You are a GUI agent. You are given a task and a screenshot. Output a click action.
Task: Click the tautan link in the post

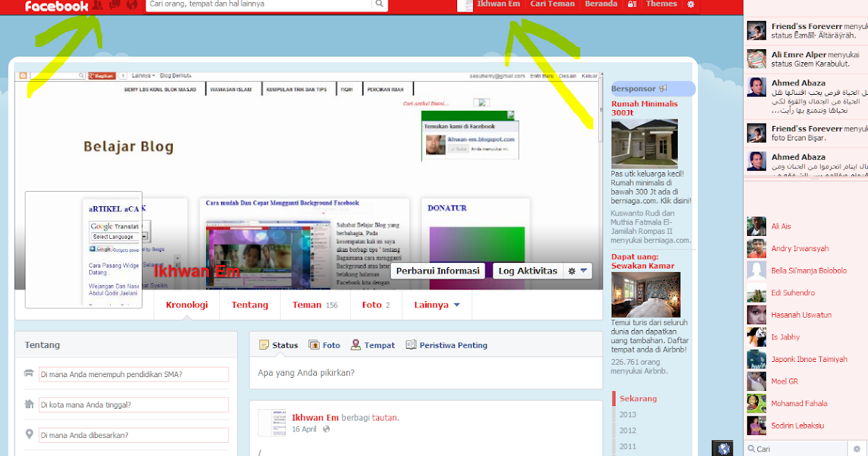point(384,418)
